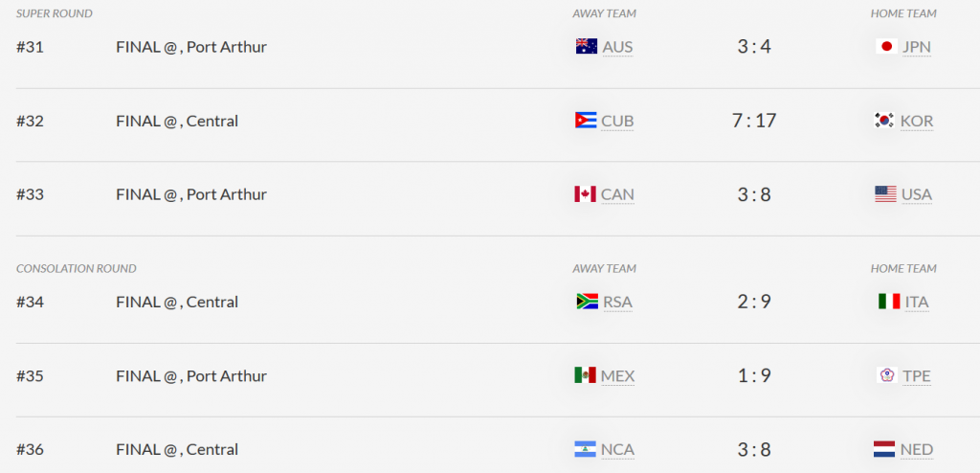Click the Netherlands flag icon
Image resolution: width=980 pixels, height=473 pixels.
(884, 449)
